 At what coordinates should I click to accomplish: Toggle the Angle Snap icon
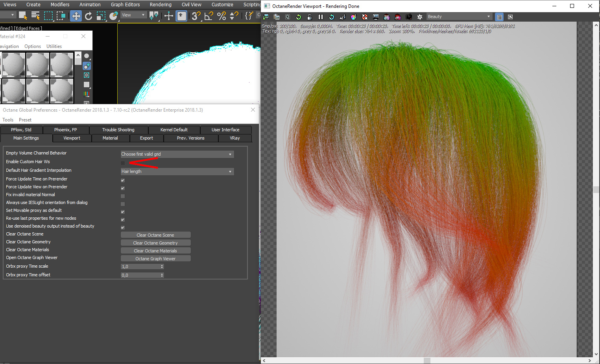tap(209, 16)
